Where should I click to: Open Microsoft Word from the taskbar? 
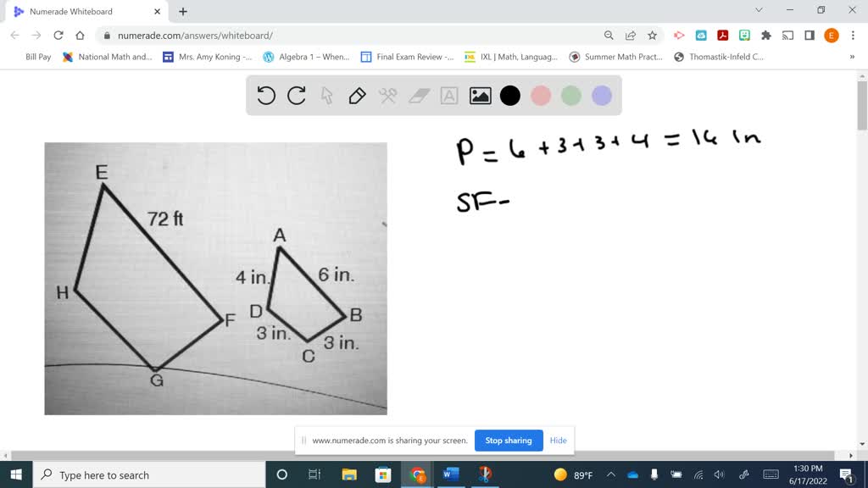(x=450, y=474)
